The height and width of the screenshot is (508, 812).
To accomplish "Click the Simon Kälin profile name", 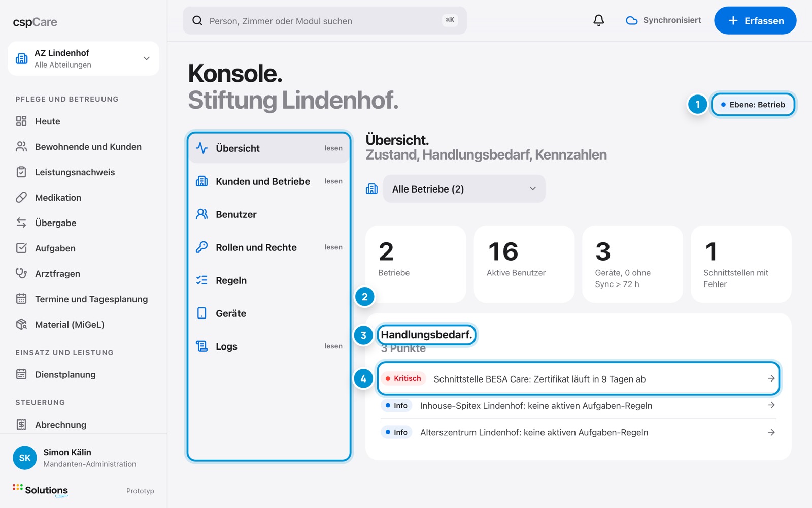I will [67, 452].
